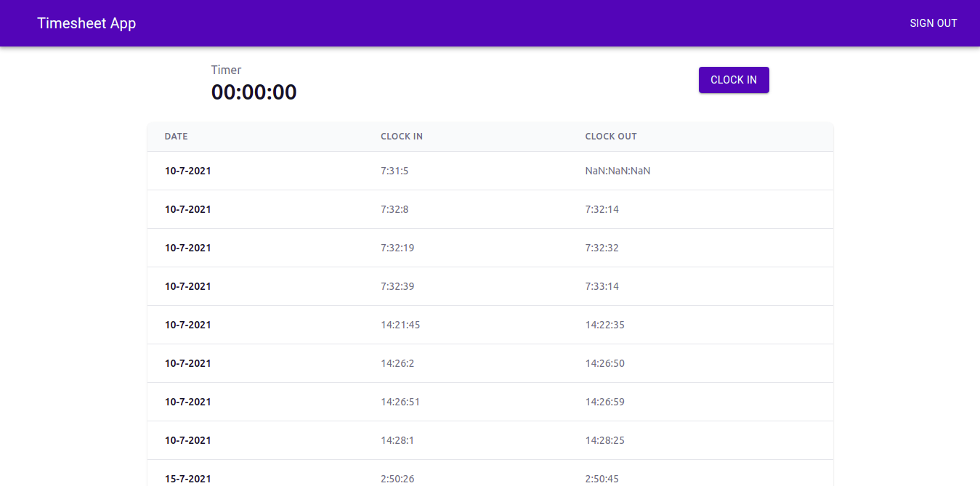
Task: Click the CLOCK IN button
Action: (x=734, y=80)
